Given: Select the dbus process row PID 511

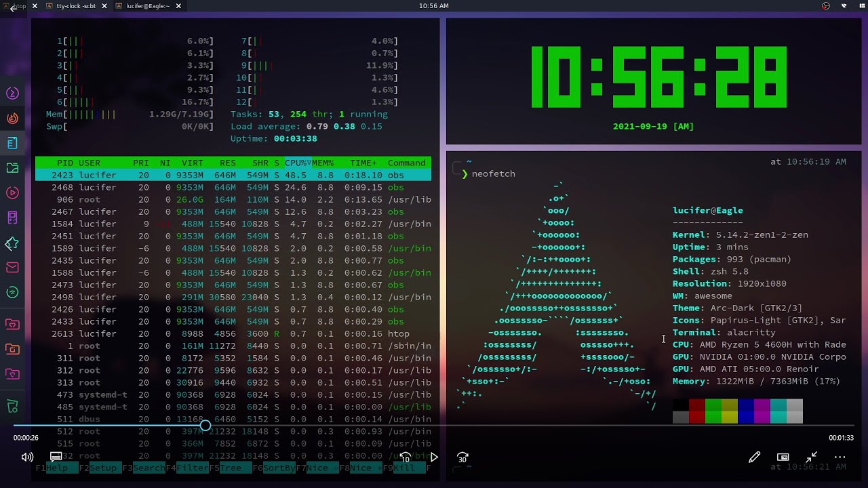Looking at the screenshot, I should 233,419.
